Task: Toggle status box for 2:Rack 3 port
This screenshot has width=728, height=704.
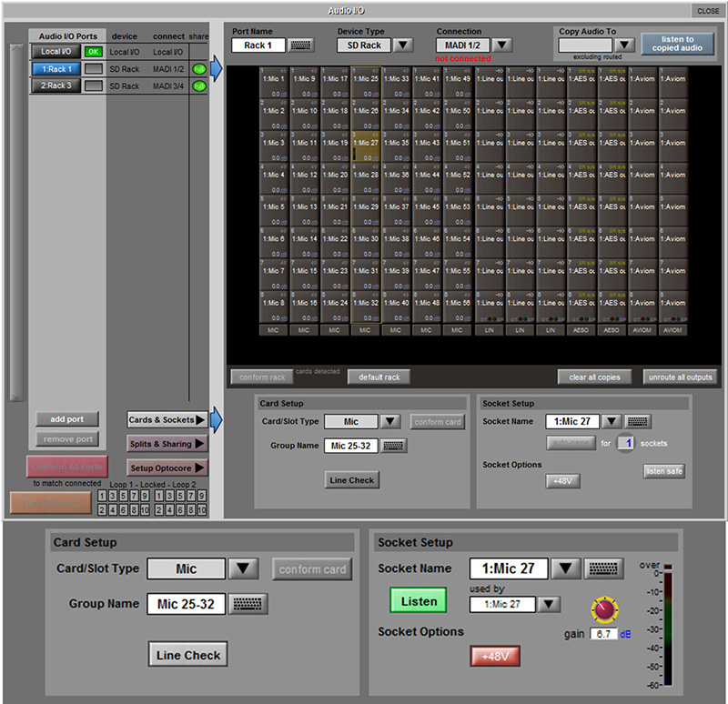Action: [x=94, y=85]
